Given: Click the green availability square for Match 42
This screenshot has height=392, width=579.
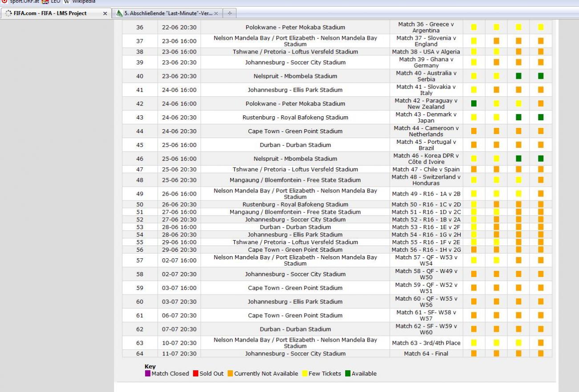Looking at the screenshot, I should [474, 103].
